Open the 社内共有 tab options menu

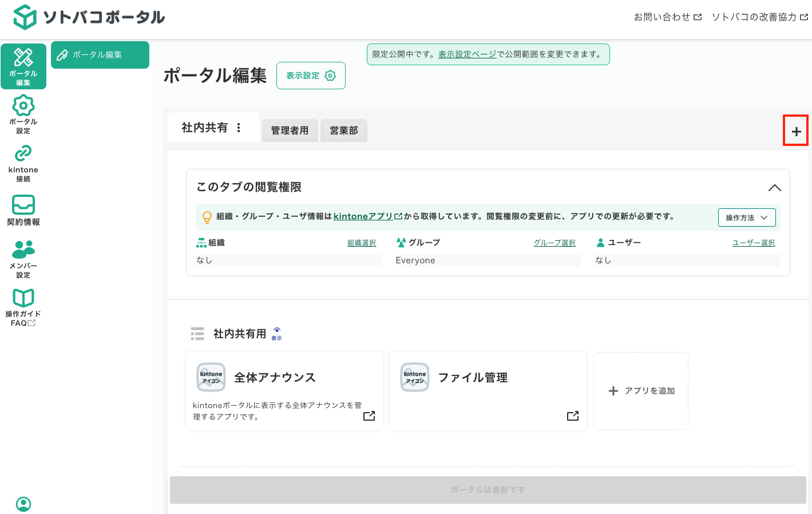click(x=239, y=128)
